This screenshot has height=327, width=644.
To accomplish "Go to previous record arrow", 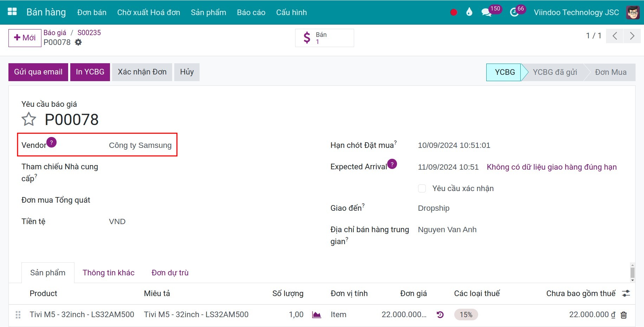I will [x=615, y=36].
